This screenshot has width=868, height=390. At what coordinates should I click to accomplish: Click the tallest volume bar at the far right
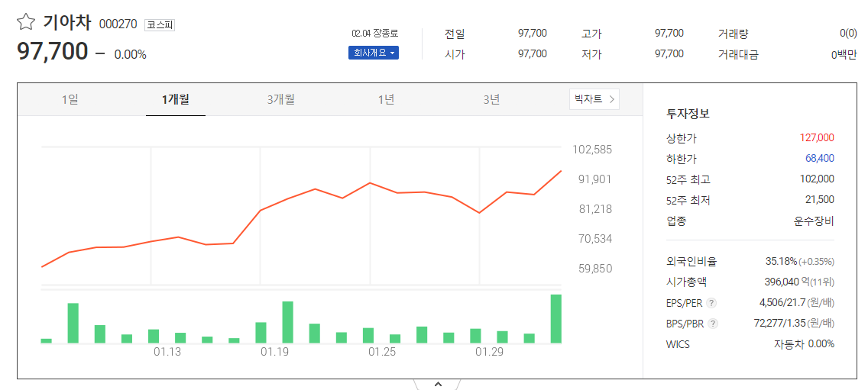coord(555,318)
